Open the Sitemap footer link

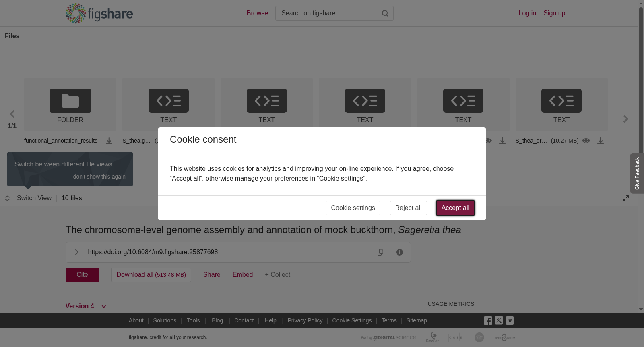417,320
